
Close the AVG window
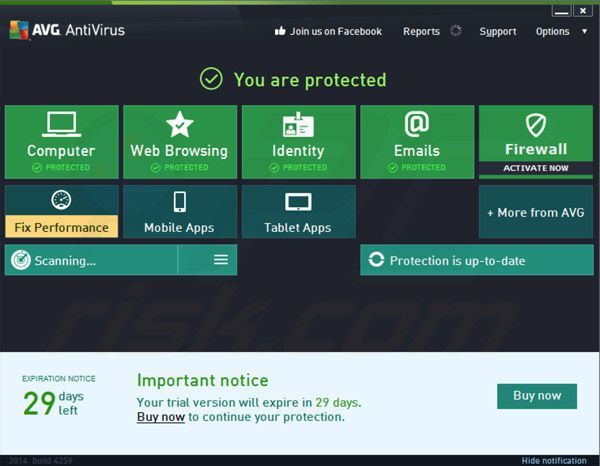click(582, 11)
